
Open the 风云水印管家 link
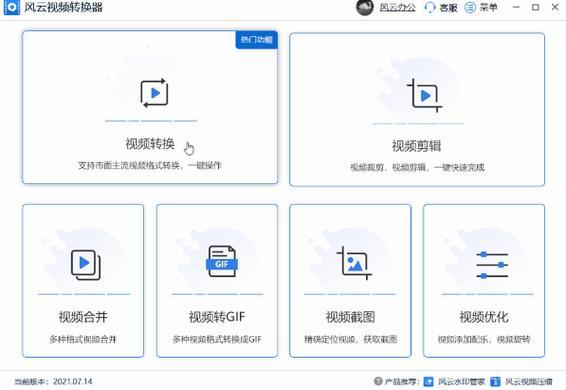tap(461, 381)
